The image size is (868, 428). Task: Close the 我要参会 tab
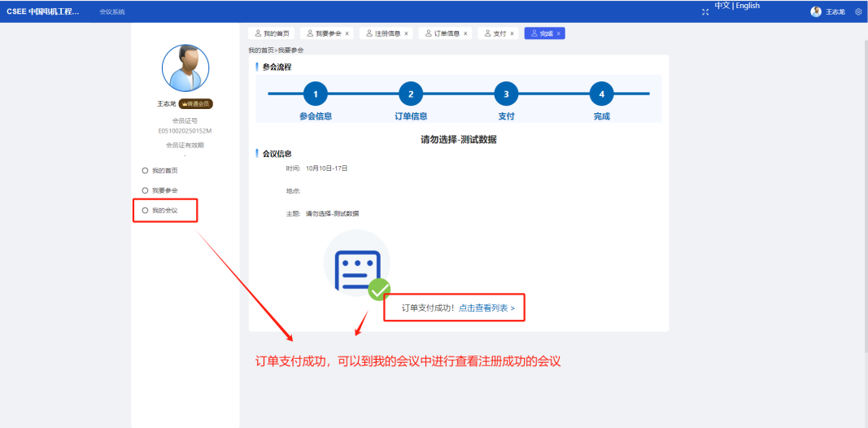(347, 33)
